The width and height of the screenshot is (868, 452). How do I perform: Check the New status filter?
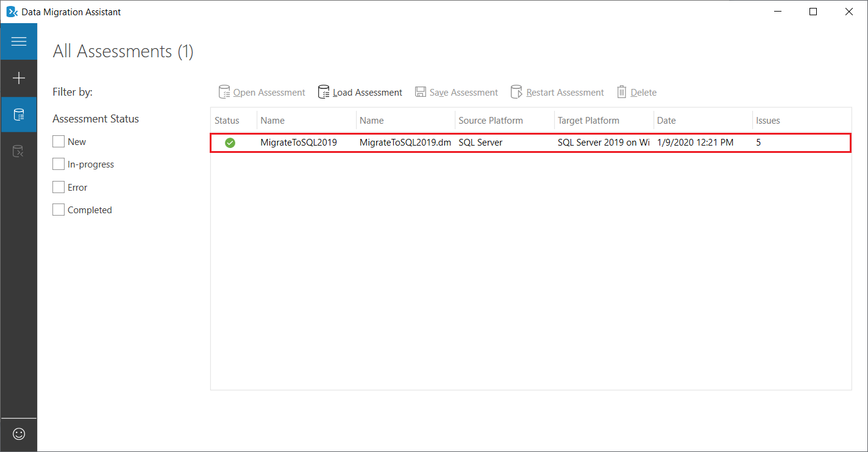[x=59, y=141]
